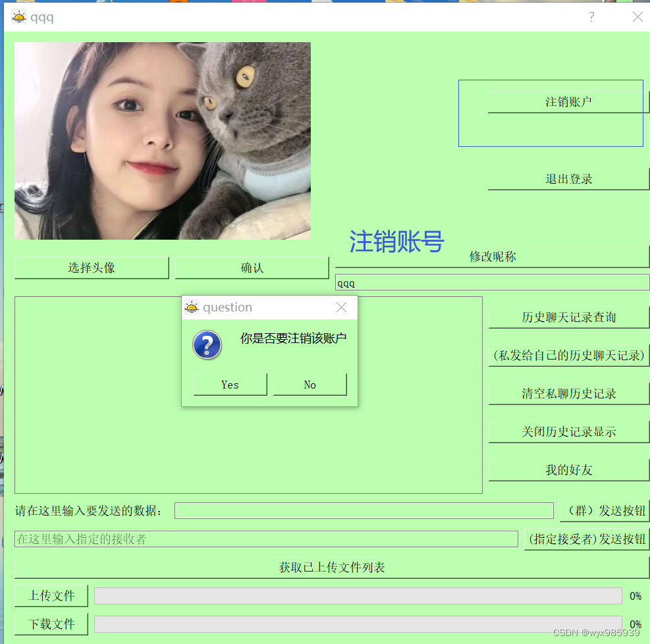The image size is (650, 644).
Task: Click the avatar photo thumbnail
Action: tap(163, 141)
